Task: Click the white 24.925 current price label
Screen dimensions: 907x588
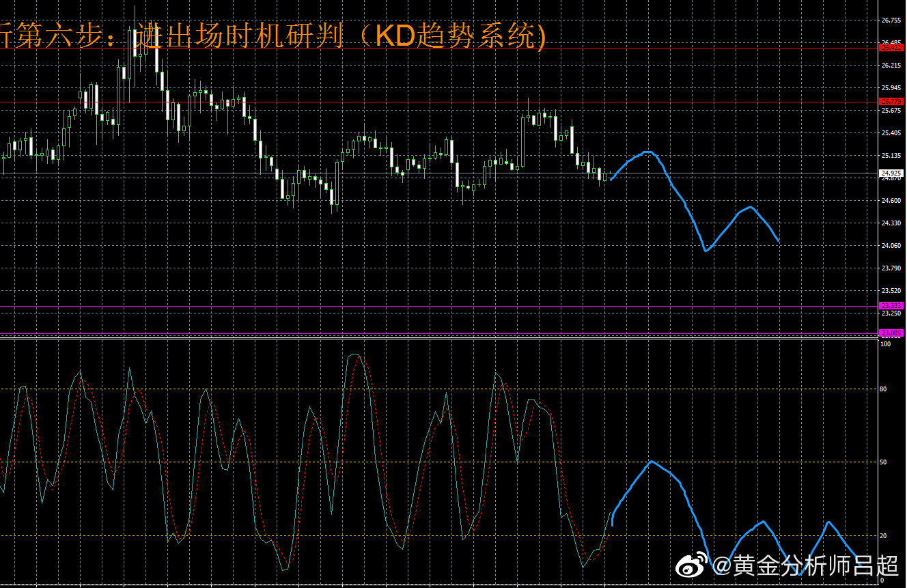Action: tap(891, 173)
